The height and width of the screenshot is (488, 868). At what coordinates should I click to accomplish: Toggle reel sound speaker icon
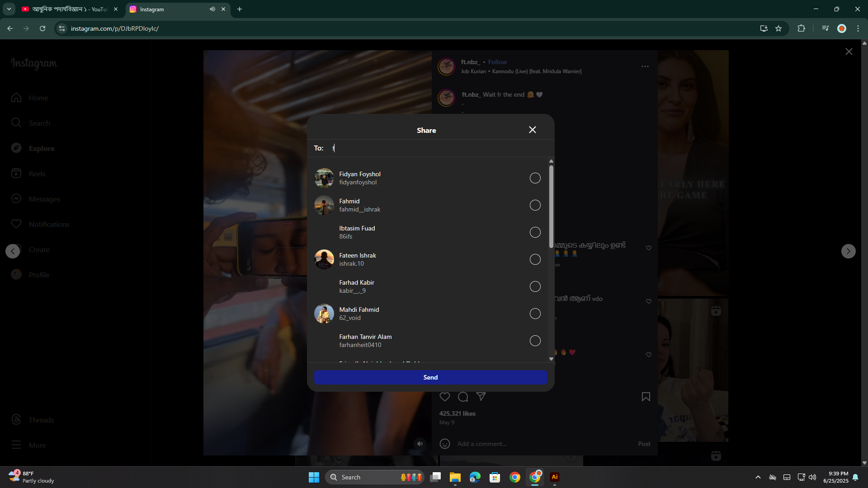pos(420,444)
